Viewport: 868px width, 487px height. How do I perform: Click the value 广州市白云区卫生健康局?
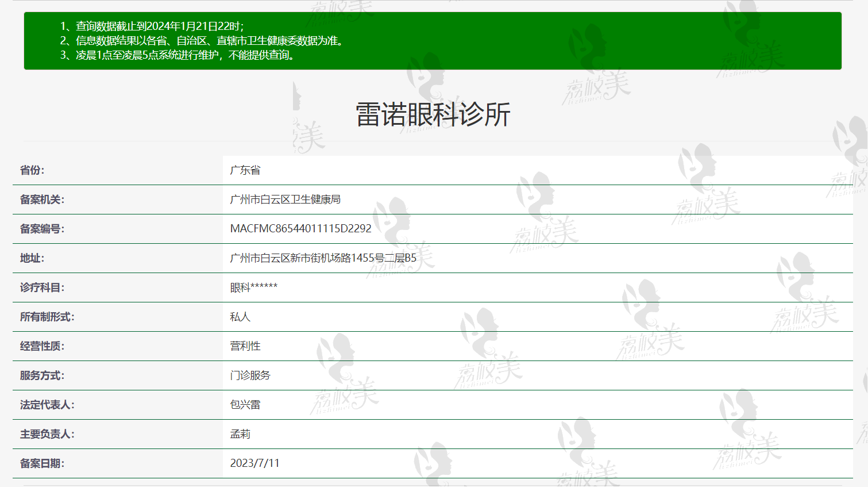(285, 200)
